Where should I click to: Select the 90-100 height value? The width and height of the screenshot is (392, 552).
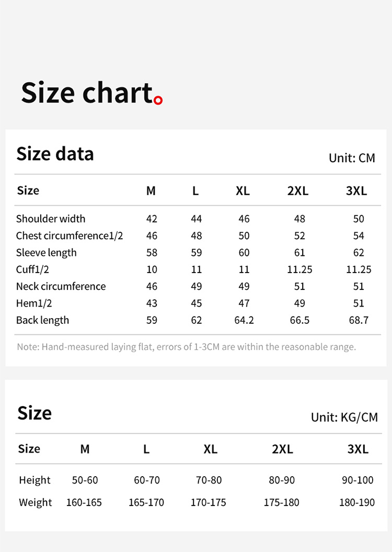pyautogui.click(x=358, y=480)
